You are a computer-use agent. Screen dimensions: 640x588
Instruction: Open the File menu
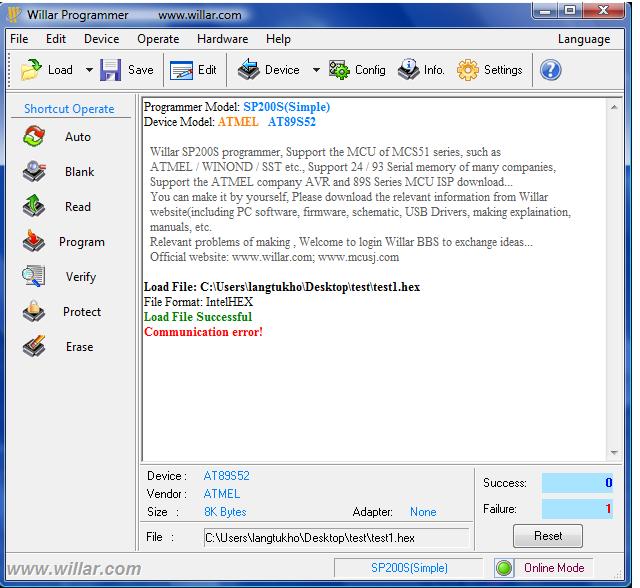coord(19,39)
